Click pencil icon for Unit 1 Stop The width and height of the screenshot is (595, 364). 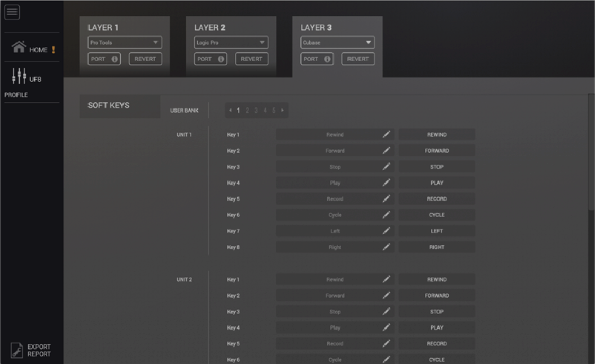(386, 167)
